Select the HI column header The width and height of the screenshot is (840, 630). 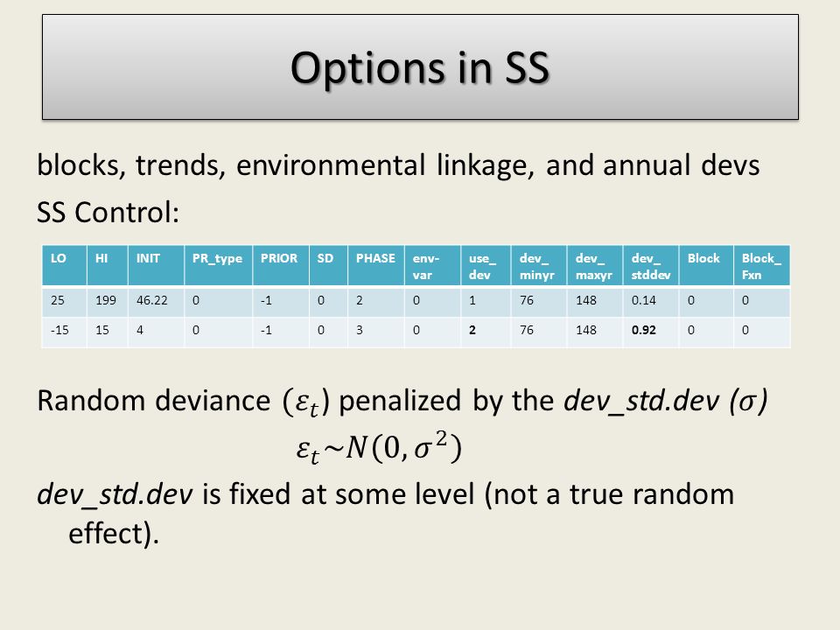(x=107, y=266)
